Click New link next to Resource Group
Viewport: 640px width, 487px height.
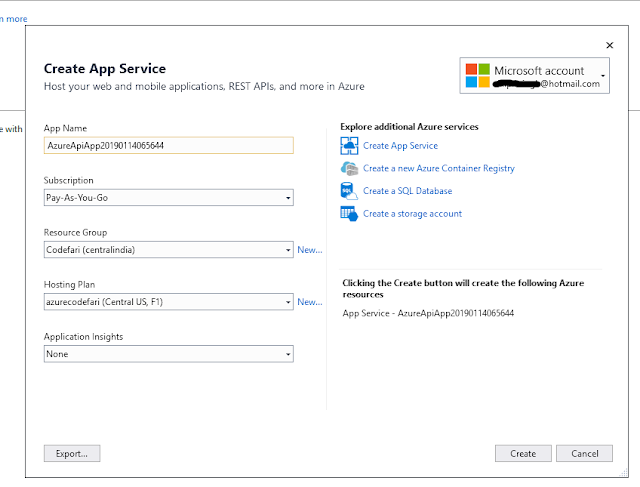pyautogui.click(x=310, y=250)
